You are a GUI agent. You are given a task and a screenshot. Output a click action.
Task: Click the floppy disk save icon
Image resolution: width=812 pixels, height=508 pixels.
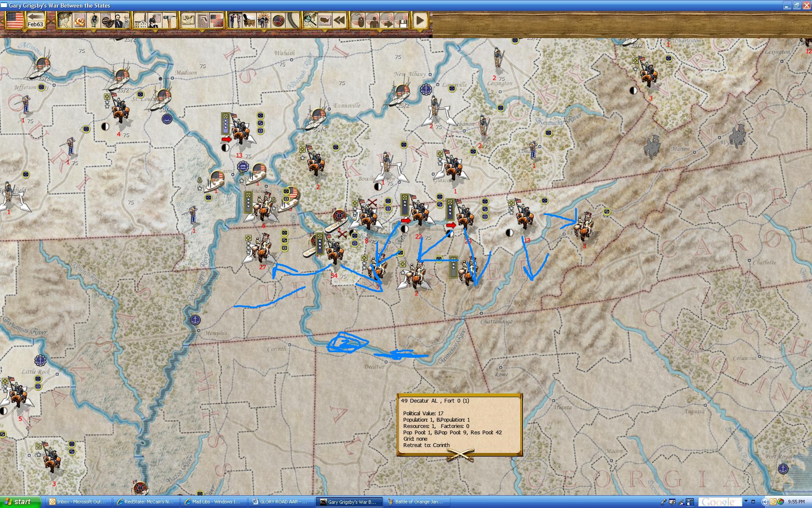coord(402,20)
